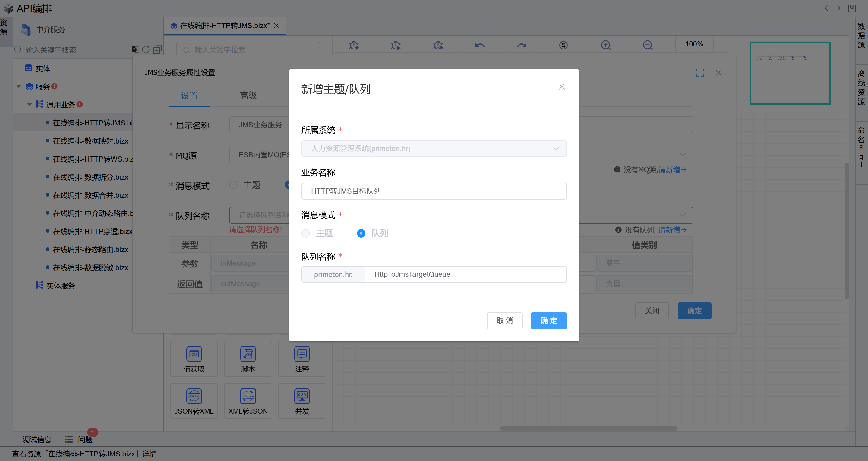This screenshot has height=461, width=868.
Task: Click the refresh icon in resource search bar
Action: coord(146,49)
